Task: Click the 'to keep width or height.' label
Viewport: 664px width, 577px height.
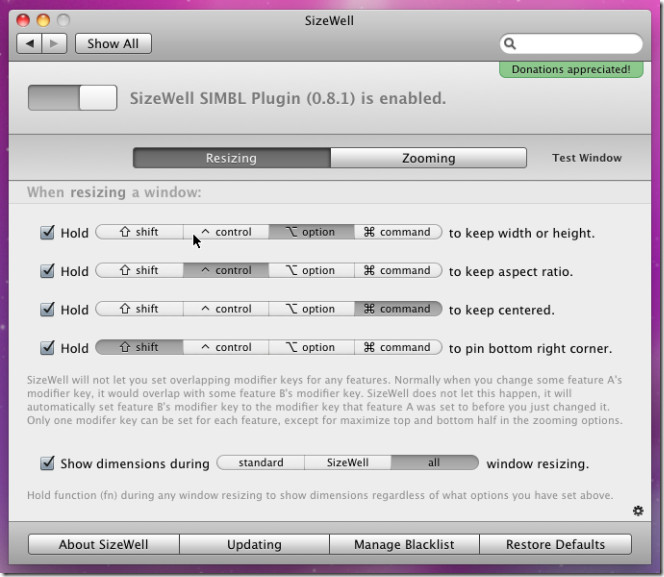Action: (522, 233)
